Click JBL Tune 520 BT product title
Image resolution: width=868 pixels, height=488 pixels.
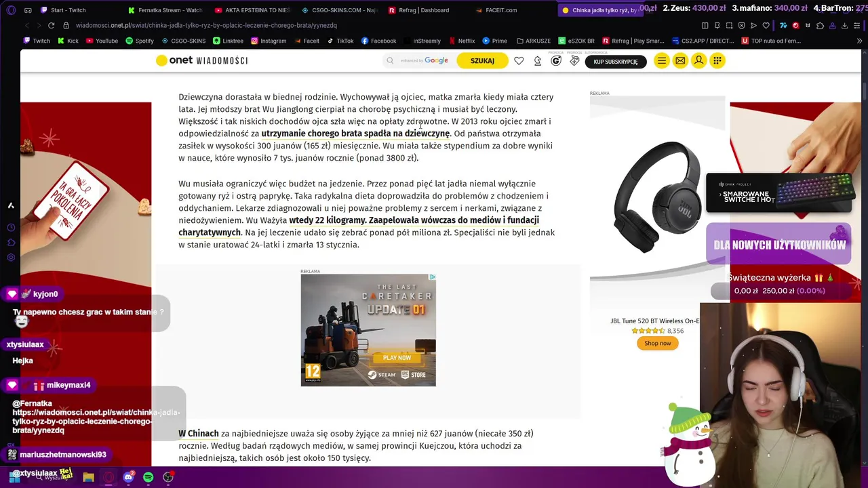(655, 321)
